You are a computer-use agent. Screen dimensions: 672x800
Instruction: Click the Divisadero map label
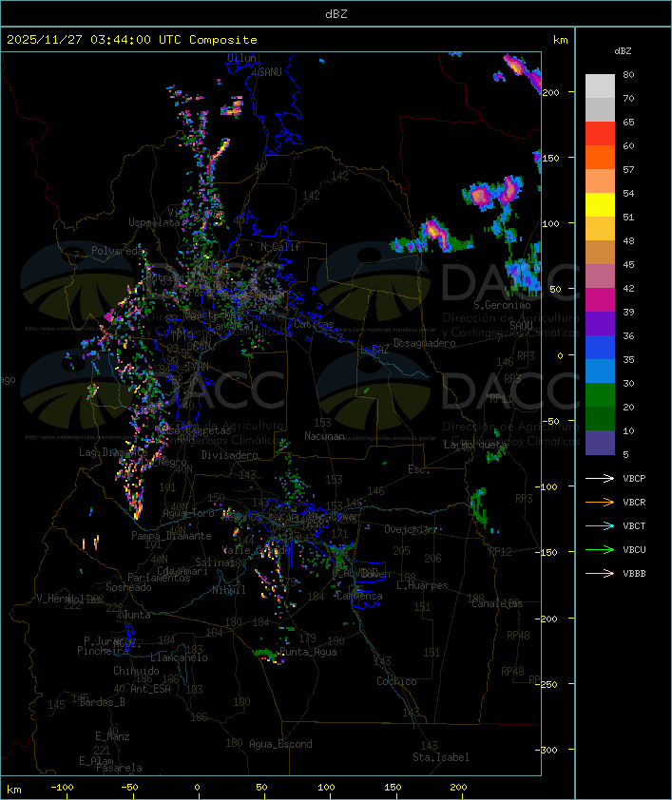229,455
